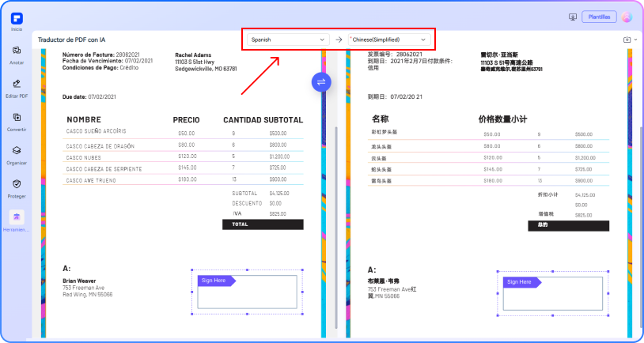Click the 'Traductor de PDF con IA' title
644x343 pixels.
[71, 40]
